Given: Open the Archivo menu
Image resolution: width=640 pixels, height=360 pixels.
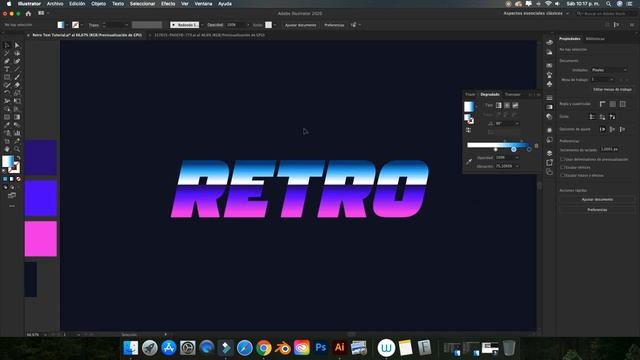Looking at the screenshot, I should 55,4.
